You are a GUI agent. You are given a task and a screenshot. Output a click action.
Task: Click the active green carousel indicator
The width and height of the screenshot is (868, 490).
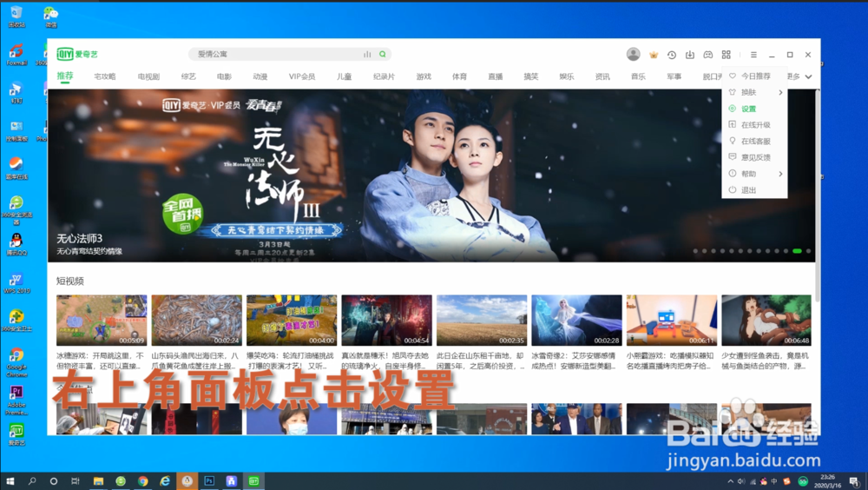tap(797, 251)
